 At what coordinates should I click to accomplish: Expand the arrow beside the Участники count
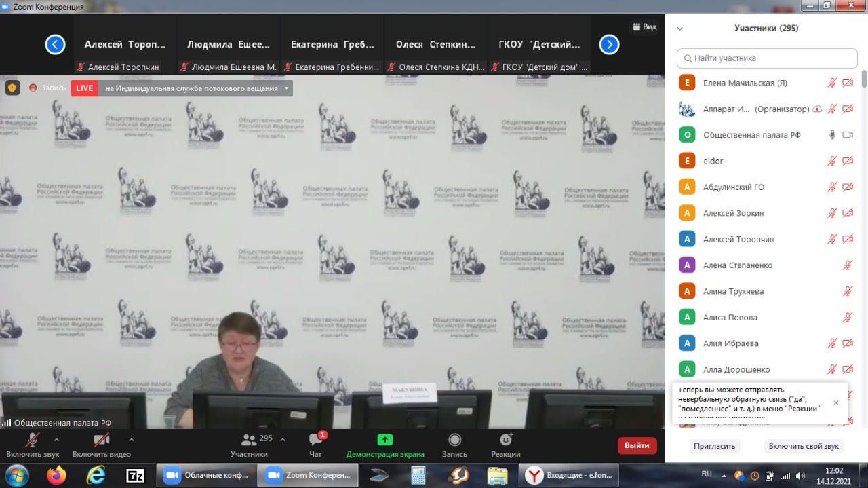tap(283, 439)
